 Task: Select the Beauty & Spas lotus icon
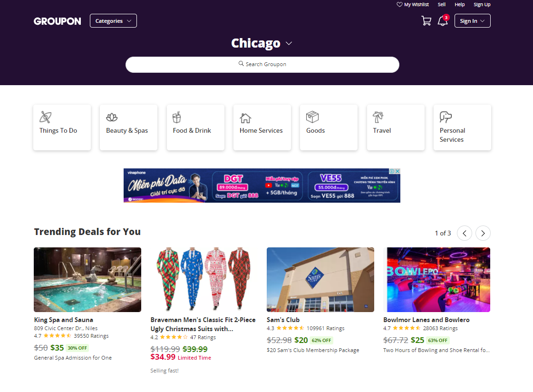112,118
